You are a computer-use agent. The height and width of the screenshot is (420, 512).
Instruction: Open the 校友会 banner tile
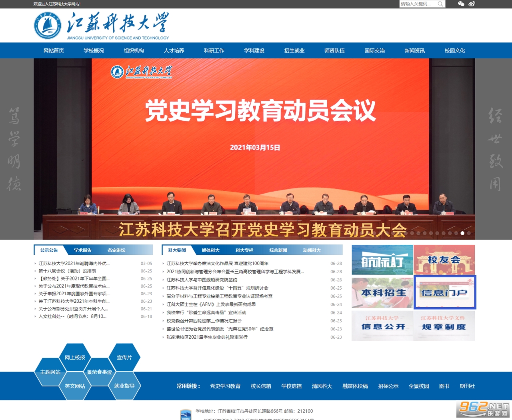point(444,260)
